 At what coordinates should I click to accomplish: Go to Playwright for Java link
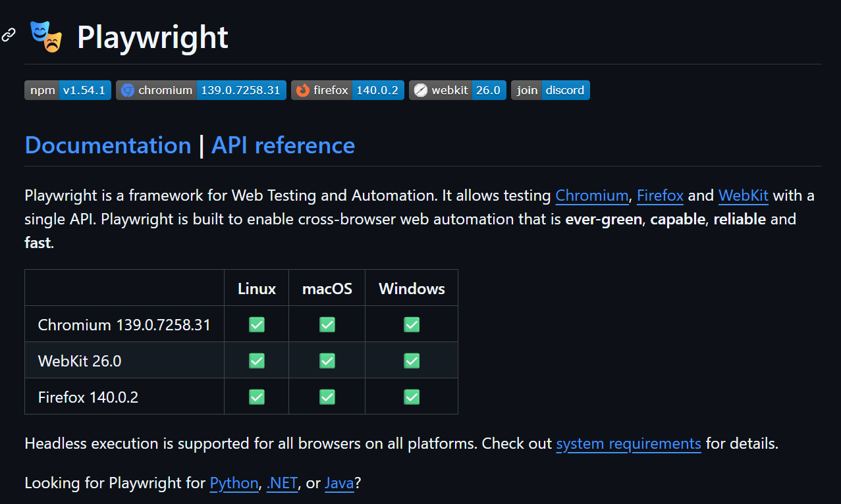(x=339, y=483)
